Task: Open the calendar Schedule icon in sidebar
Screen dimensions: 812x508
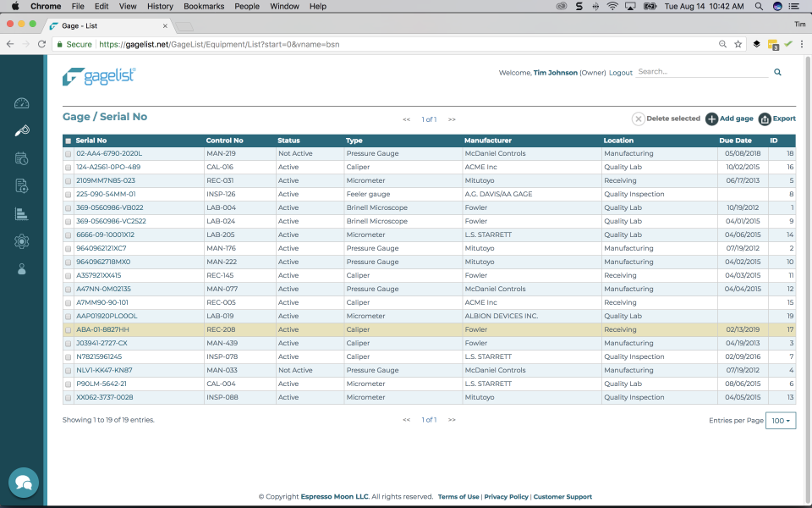Action: pyautogui.click(x=22, y=158)
